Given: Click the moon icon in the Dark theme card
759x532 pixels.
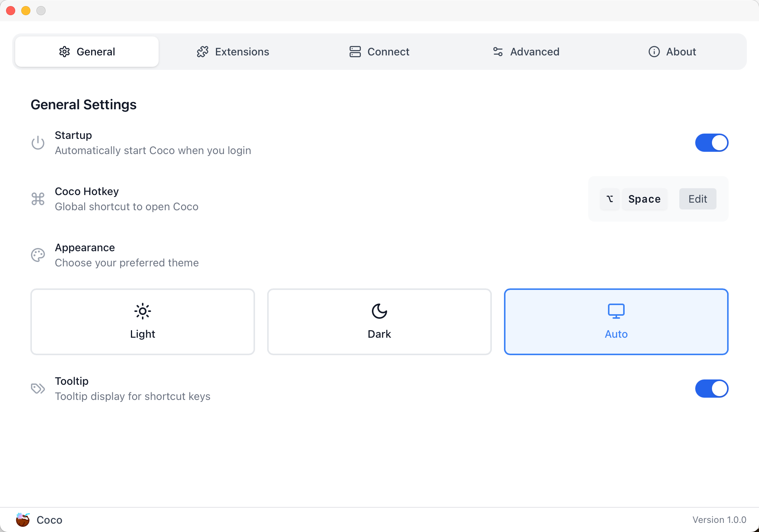Looking at the screenshot, I should (379, 311).
